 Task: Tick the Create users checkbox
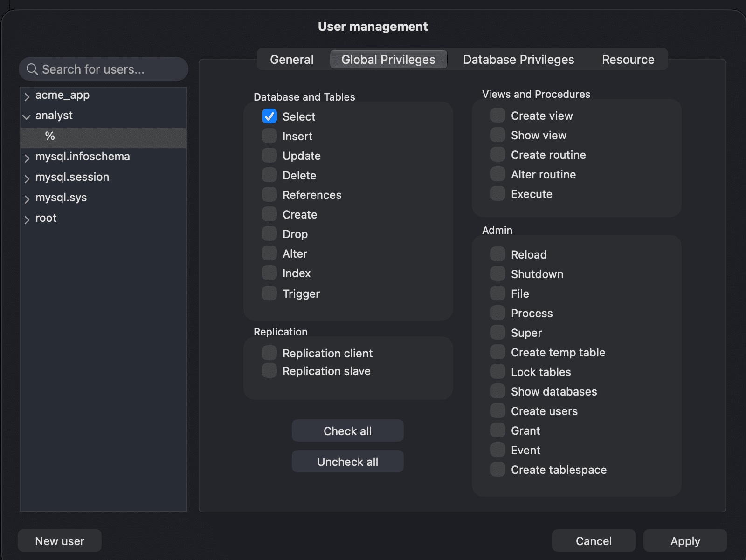(x=498, y=410)
